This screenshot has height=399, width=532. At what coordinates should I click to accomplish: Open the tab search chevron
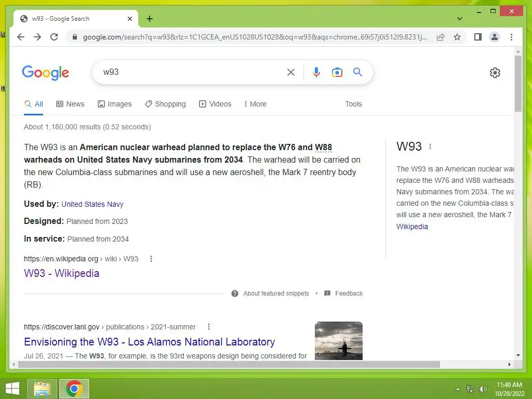(460, 19)
